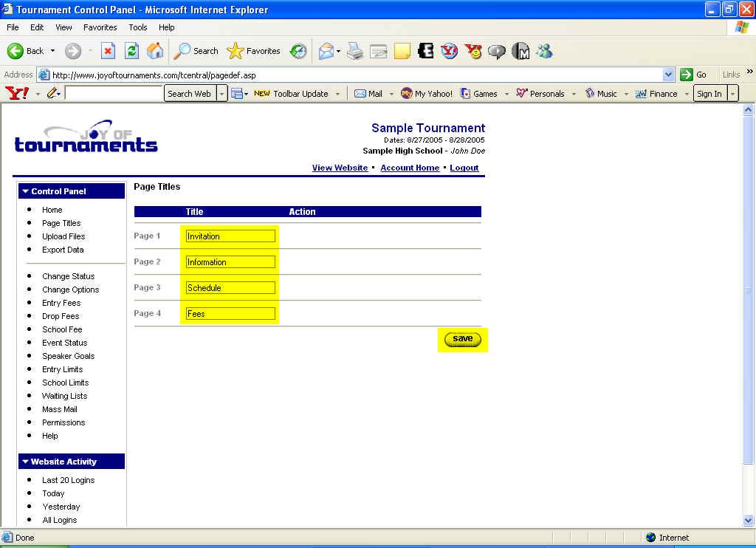Click the Refresh page icon

(131, 51)
